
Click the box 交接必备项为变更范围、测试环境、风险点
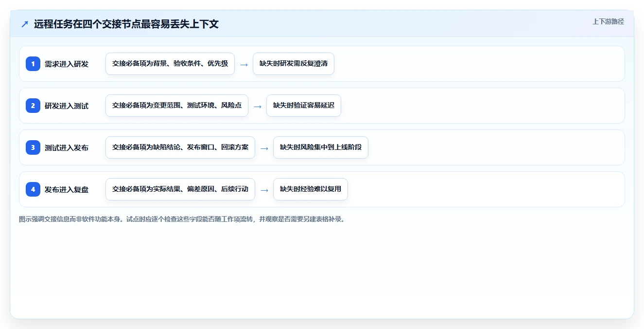177,106
